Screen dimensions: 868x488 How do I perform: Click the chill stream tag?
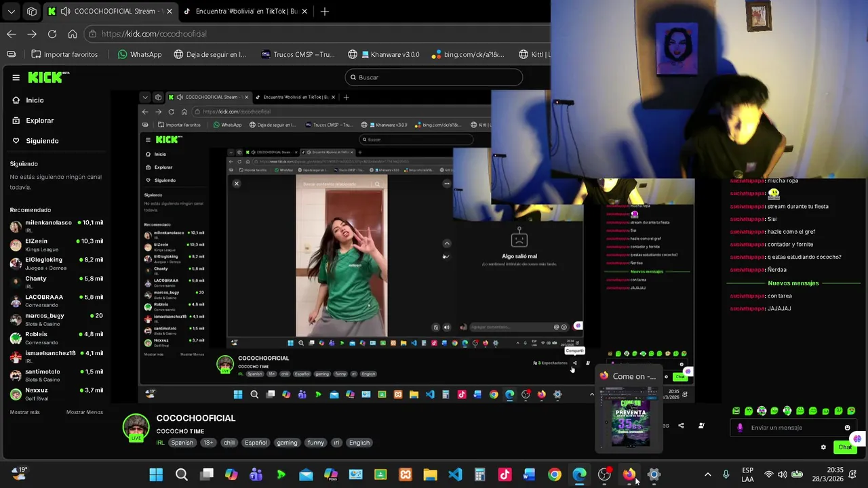tap(229, 443)
